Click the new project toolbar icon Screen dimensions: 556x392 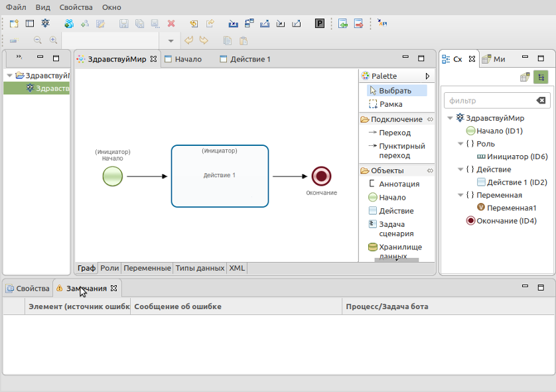tap(14, 24)
